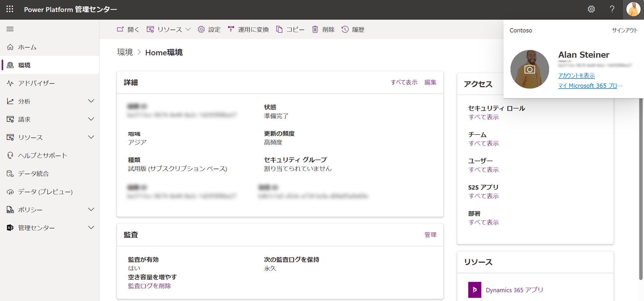Click the 請求 billing icon

coord(10,119)
